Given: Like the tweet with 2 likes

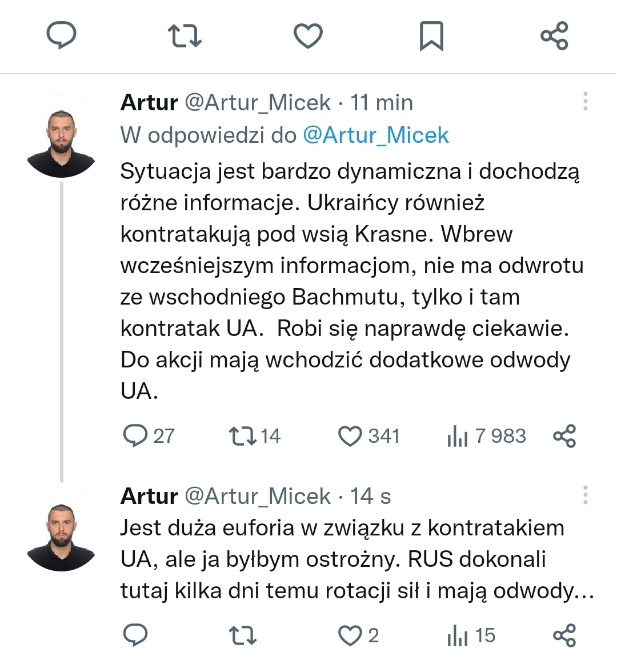Looking at the screenshot, I should click(x=350, y=635).
